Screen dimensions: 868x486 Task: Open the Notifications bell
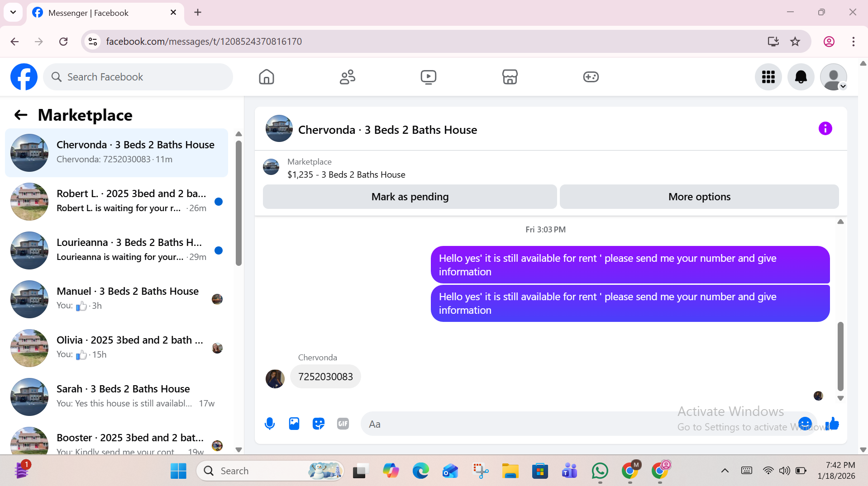(x=801, y=77)
